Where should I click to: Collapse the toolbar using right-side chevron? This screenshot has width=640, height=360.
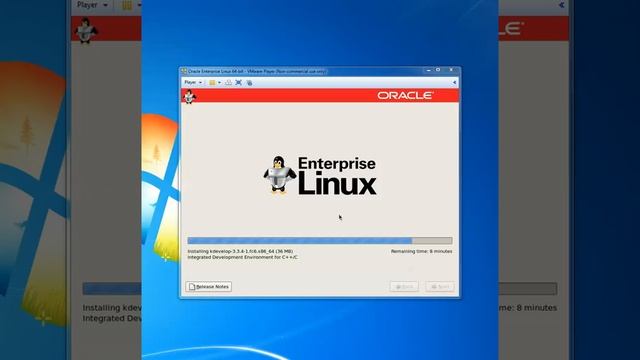454,82
